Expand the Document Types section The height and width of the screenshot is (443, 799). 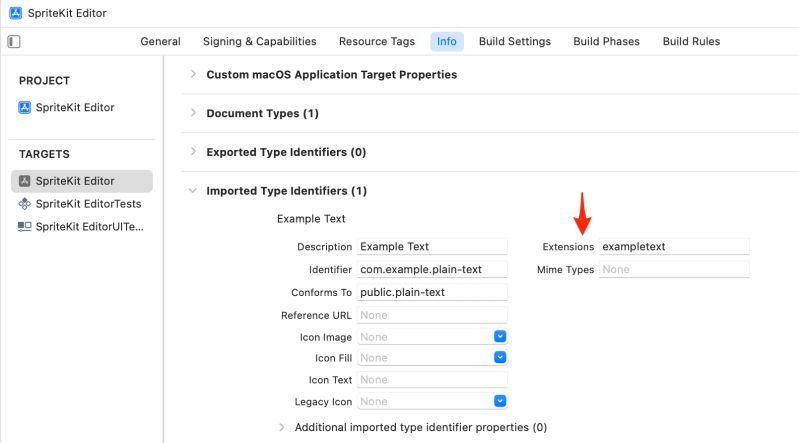193,113
